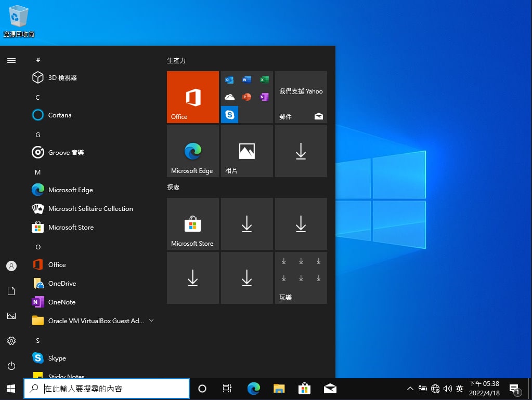Open Settings gear in Start sidebar

(11, 341)
